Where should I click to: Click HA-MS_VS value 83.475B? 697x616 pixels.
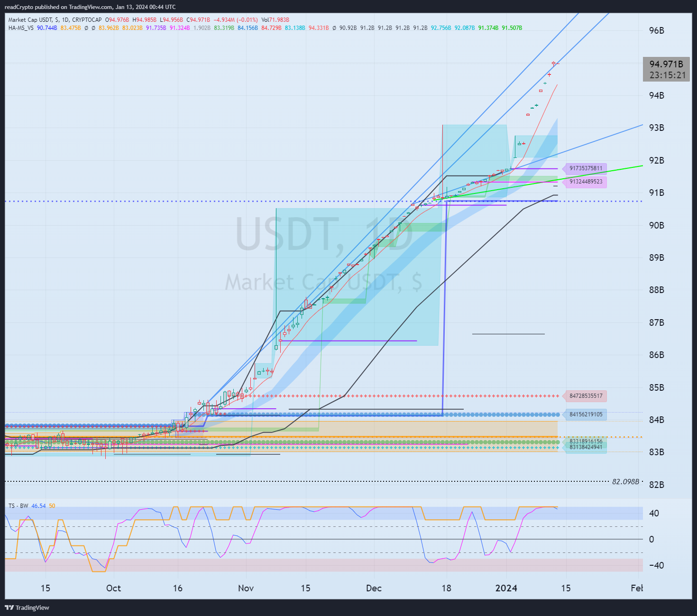(x=71, y=28)
